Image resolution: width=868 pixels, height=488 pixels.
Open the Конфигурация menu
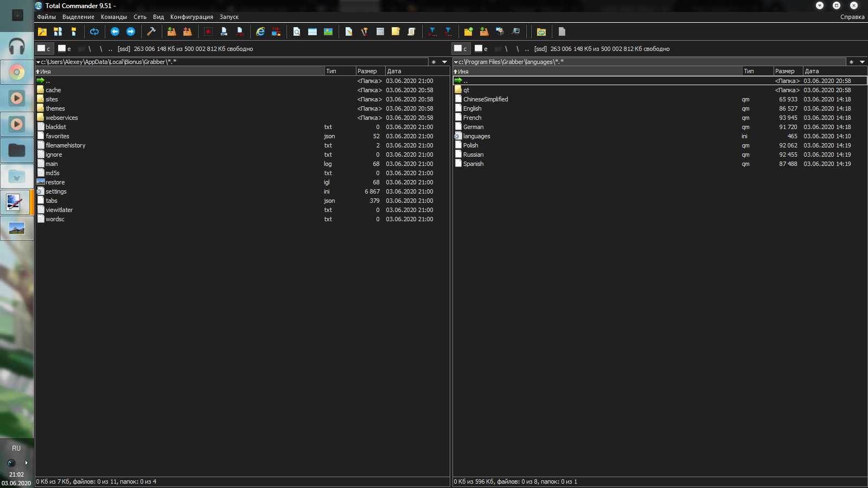(192, 17)
